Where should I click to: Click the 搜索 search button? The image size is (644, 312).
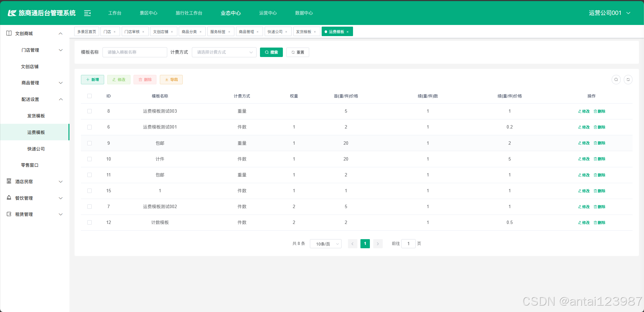click(271, 52)
